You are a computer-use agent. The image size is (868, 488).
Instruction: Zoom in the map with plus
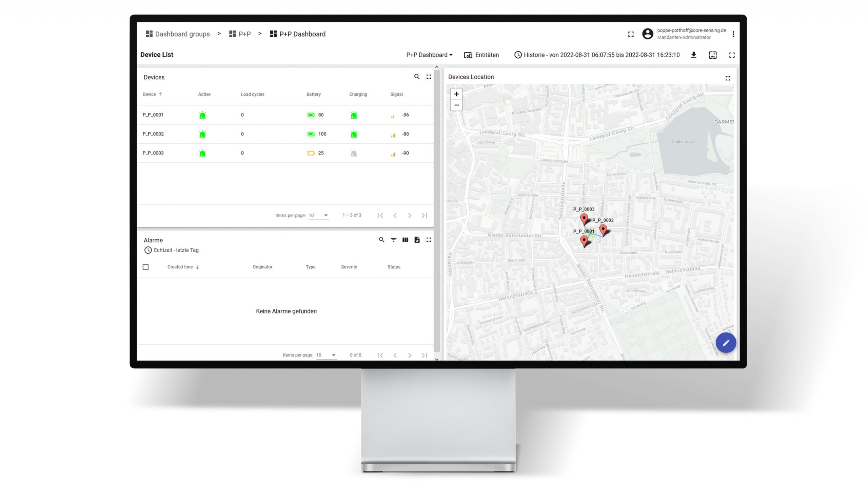coord(456,94)
